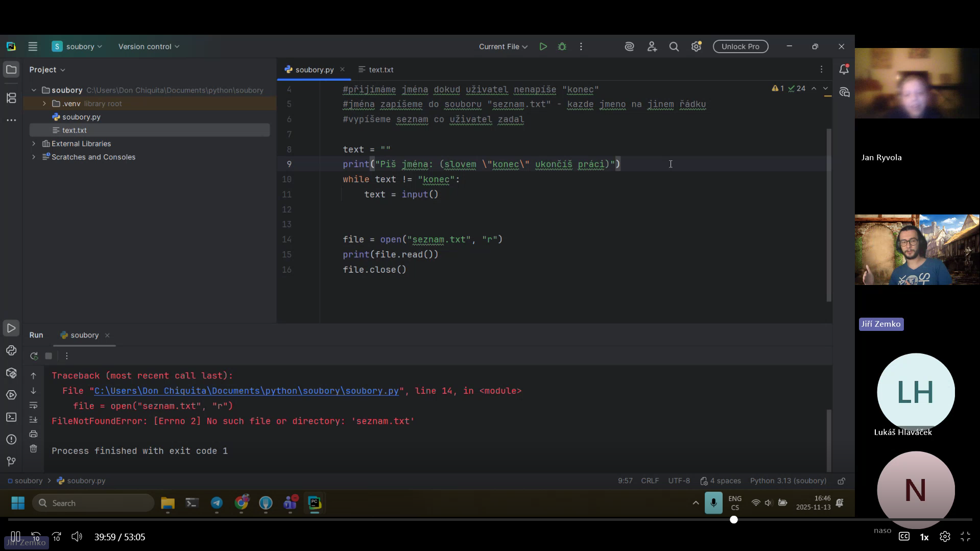Click UTF-8 encoding in status bar
Screen dimensions: 980x551
[x=679, y=481]
